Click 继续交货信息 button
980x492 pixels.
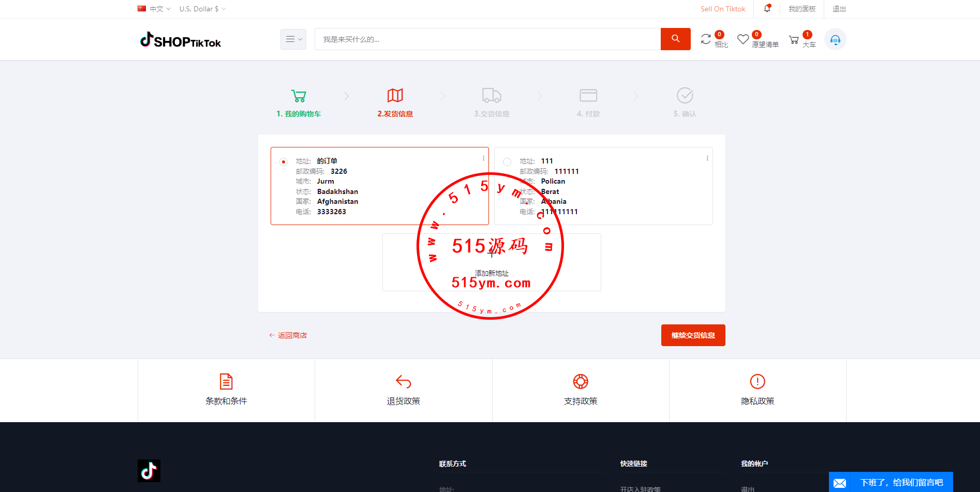coord(693,335)
